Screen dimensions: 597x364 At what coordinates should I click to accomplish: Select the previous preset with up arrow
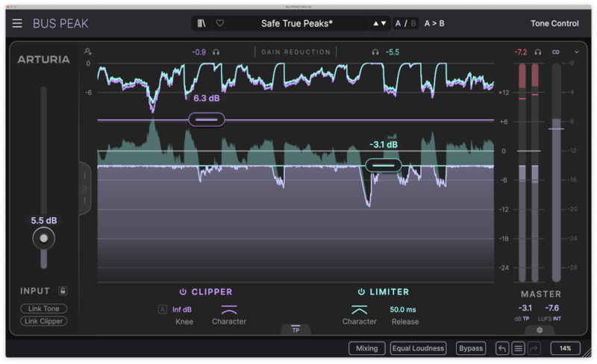click(x=376, y=24)
